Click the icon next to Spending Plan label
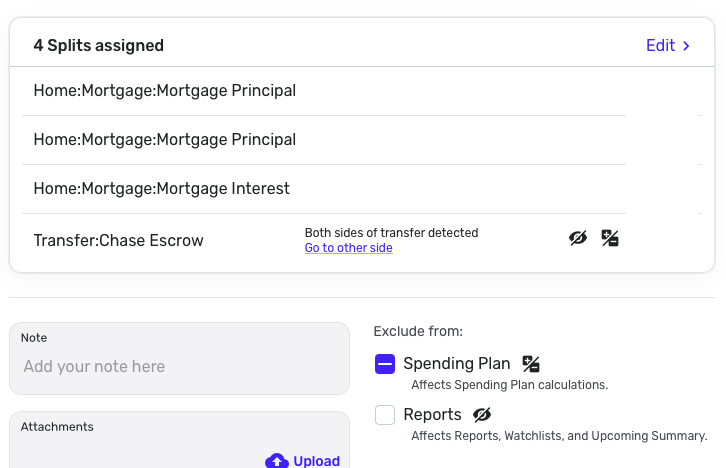The image size is (726, 468). [x=531, y=364]
